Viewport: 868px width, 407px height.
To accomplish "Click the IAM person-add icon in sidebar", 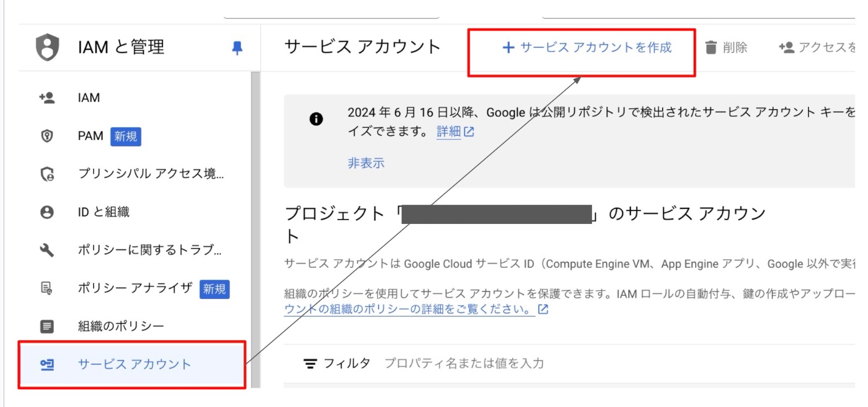I will [x=47, y=97].
